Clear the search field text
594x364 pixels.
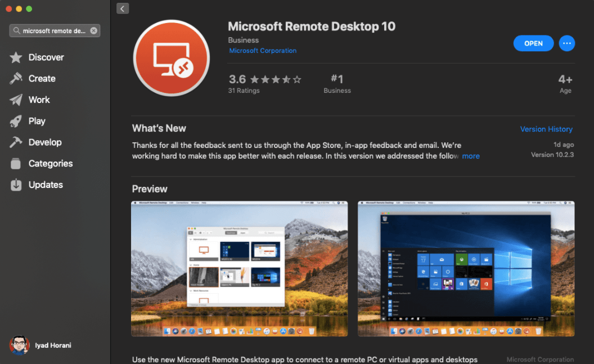[x=93, y=30]
